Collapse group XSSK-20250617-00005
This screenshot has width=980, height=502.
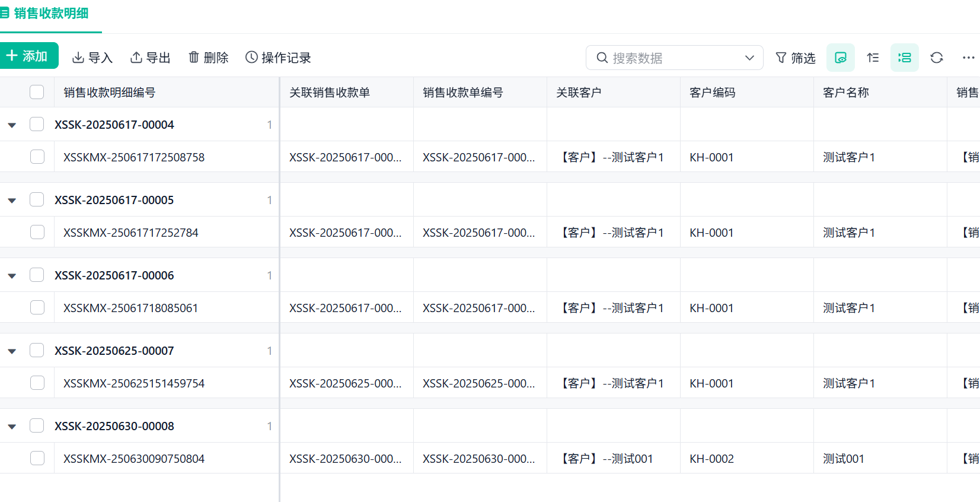[x=12, y=201]
